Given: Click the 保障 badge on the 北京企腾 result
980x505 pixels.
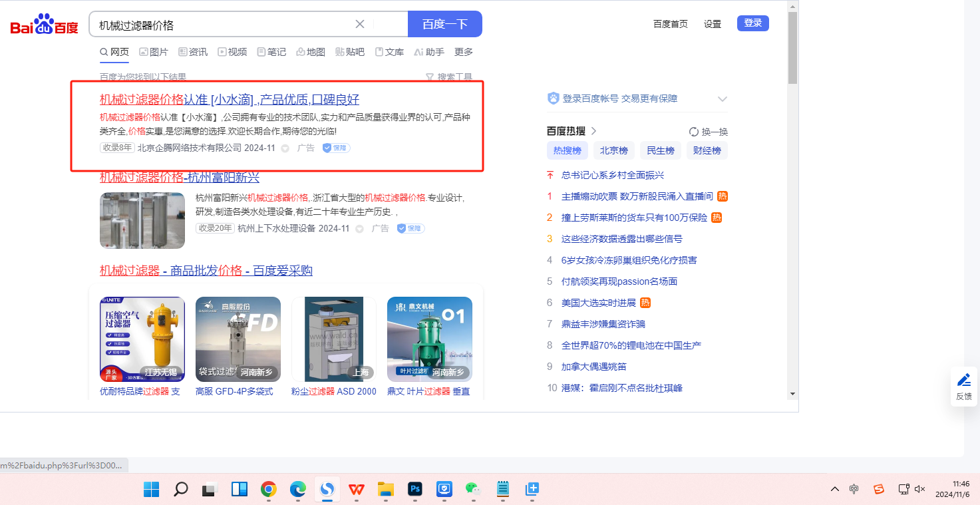Looking at the screenshot, I should pyautogui.click(x=337, y=148).
